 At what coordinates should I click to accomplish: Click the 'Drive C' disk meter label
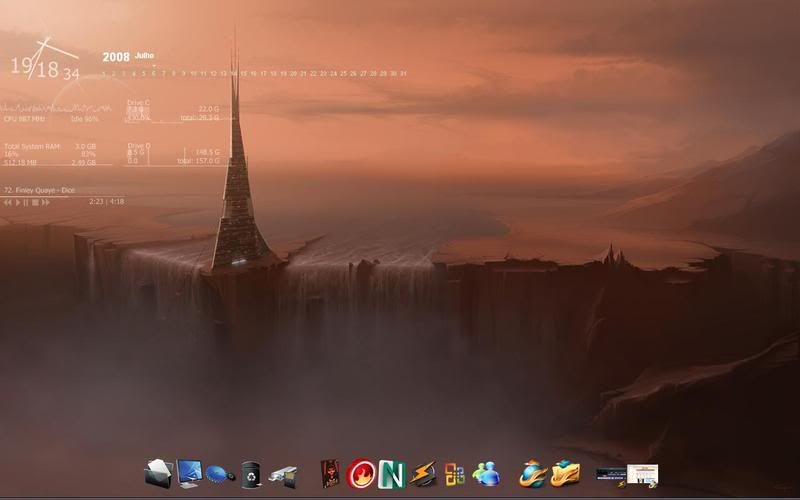[x=138, y=103]
